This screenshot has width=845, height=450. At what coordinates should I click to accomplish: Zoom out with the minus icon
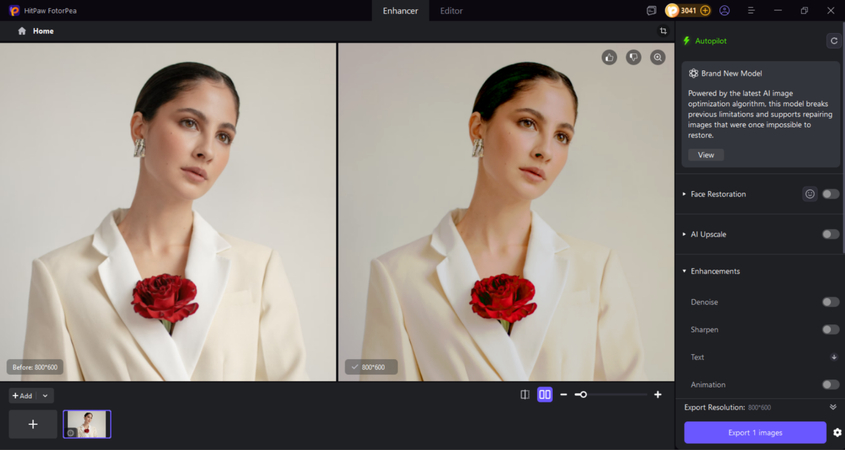tap(564, 394)
